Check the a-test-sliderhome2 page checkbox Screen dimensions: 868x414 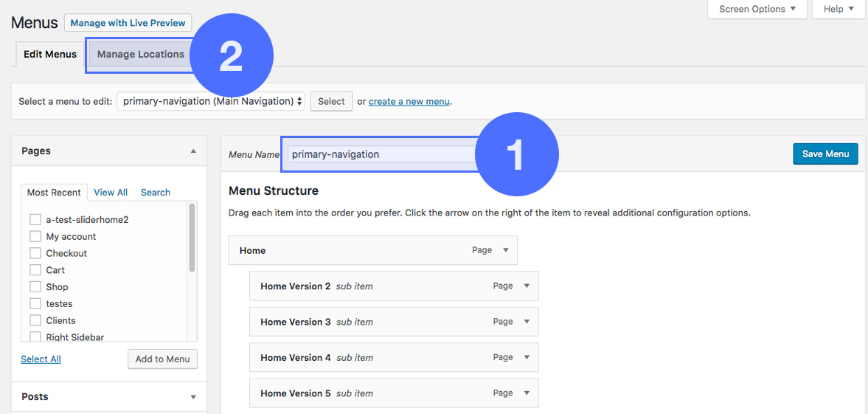(35, 220)
